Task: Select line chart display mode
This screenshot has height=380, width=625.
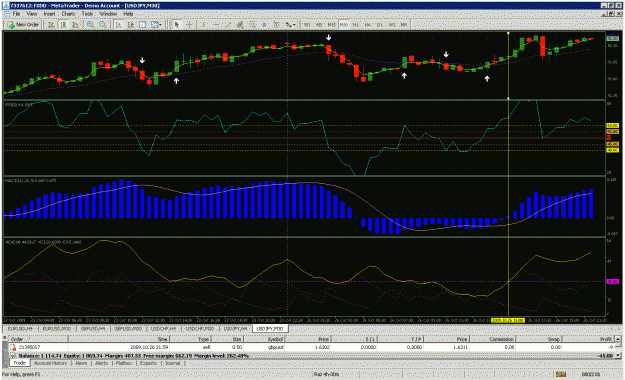Action: pyautogui.click(x=75, y=25)
